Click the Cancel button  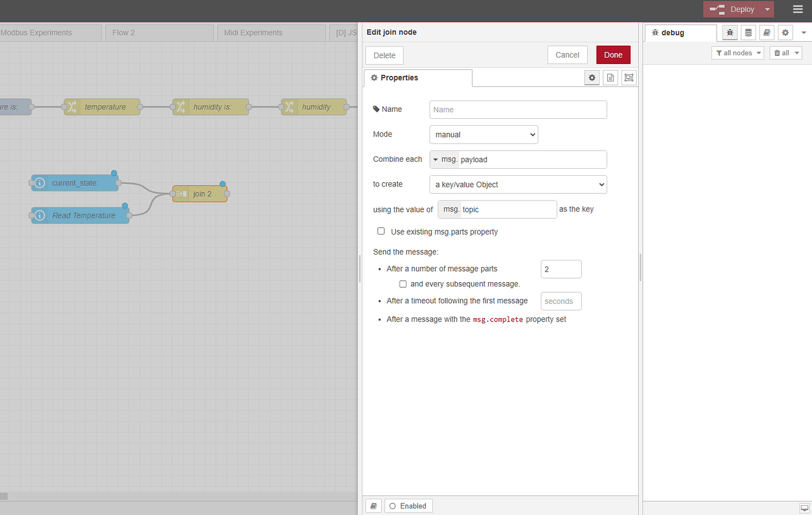point(567,55)
